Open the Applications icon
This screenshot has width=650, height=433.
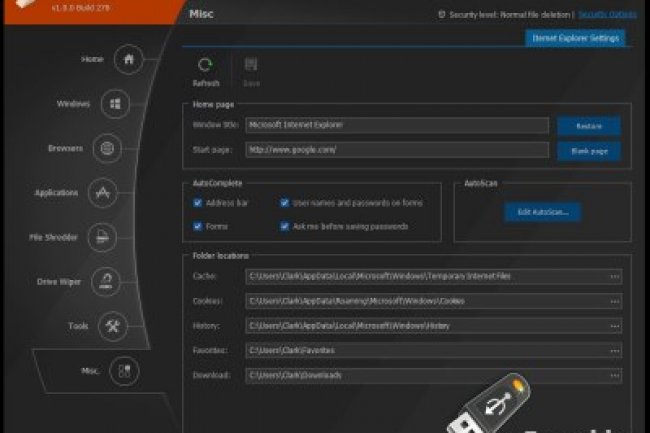point(103,193)
